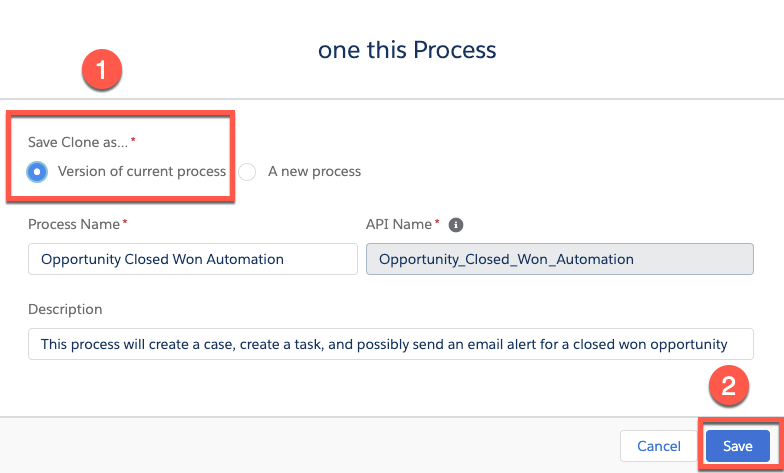The width and height of the screenshot is (784, 473).
Task: Click the info icon beside API Name
Action: tap(456, 225)
